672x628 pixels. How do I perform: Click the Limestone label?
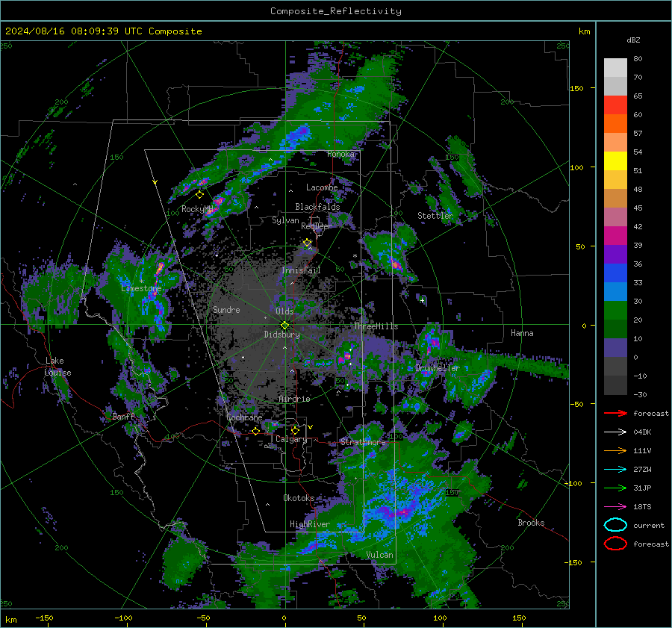(x=141, y=288)
